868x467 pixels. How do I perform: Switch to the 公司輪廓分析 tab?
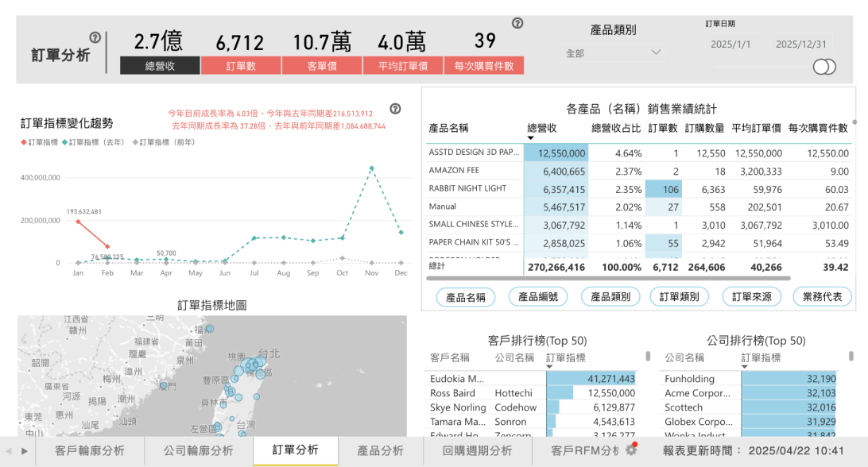tap(198, 451)
